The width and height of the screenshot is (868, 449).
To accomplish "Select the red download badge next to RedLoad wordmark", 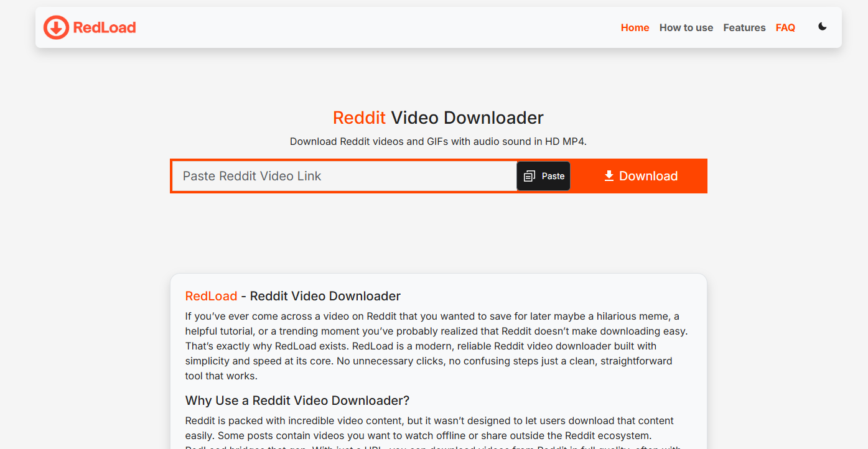I will [55, 27].
